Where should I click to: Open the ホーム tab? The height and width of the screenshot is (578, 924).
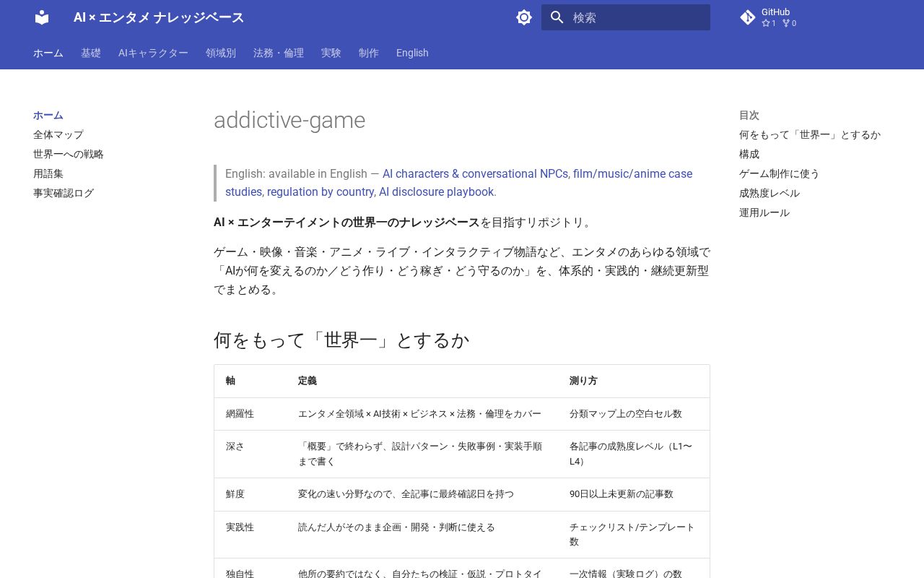click(x=48, y=53)
